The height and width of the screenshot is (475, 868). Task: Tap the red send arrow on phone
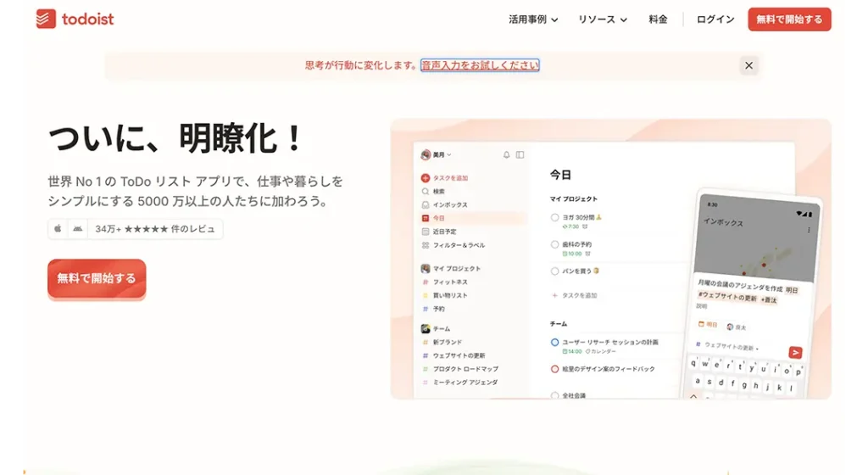pyautogui.click(x=795, y=353)
